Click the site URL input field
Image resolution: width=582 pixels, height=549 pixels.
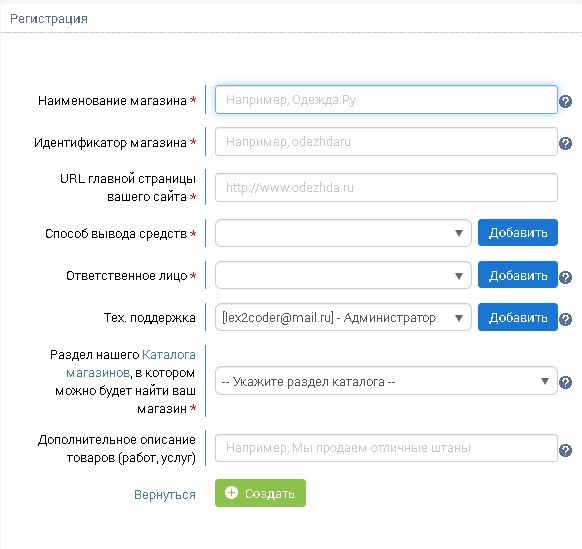coord(386,187)
